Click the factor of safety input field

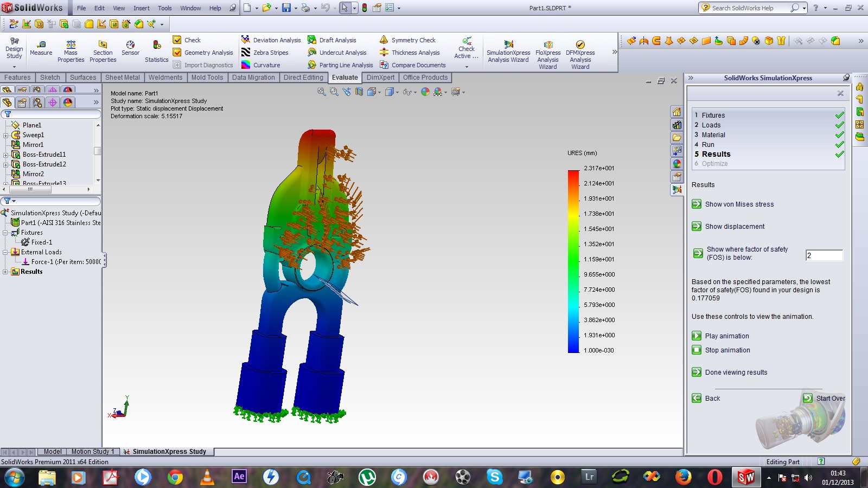824,255
